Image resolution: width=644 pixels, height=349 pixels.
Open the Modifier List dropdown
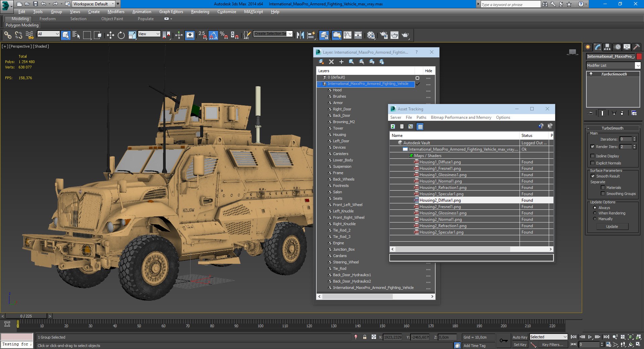pyautogui.click(x=613, y=65)
